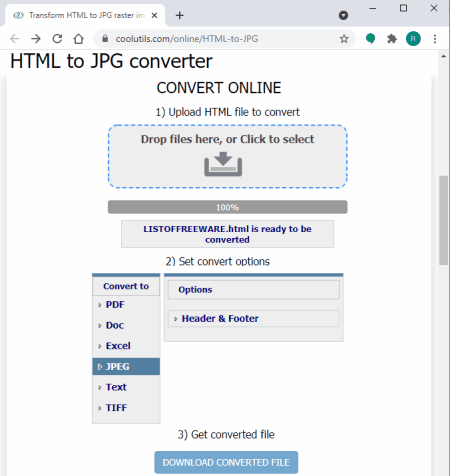Click the Drop files here upload area
Screen dimensions: 450x476
click(228, 156)
